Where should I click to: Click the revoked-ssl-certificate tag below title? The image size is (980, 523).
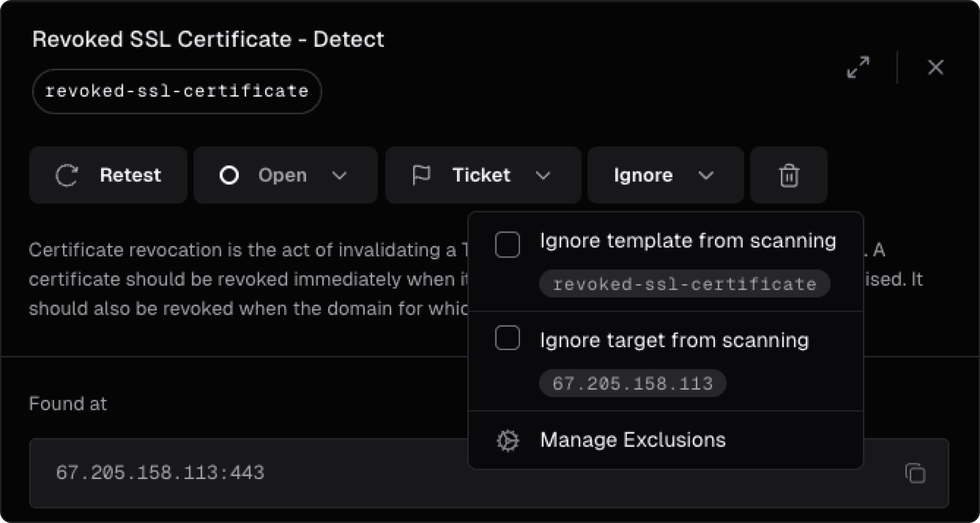[x=177, y=91]
